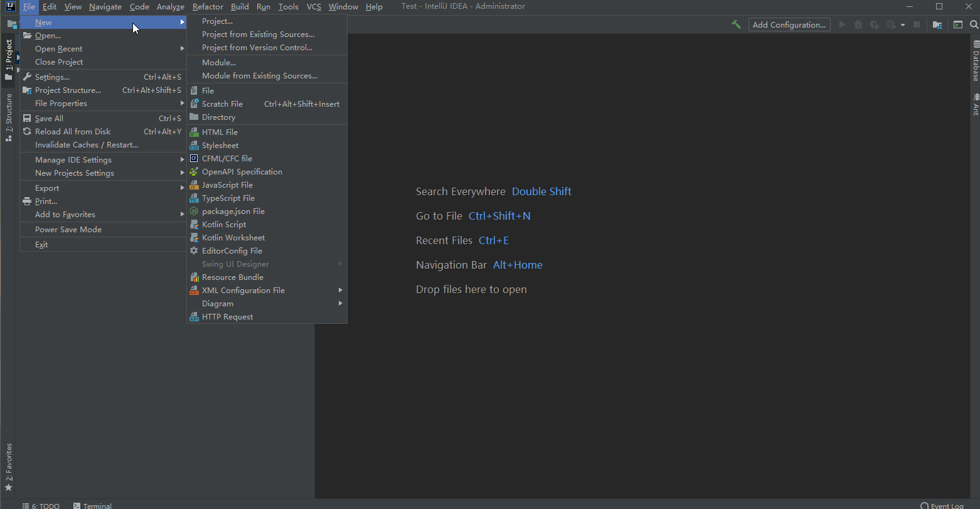Open the Refactor menu
The height and width of the screenshot is (509, 980).
tap(208, 7)
